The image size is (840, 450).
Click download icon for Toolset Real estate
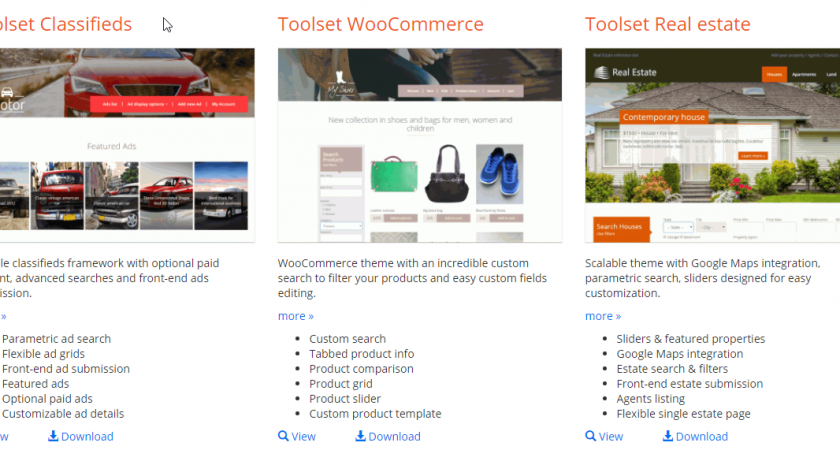point(668,436)
